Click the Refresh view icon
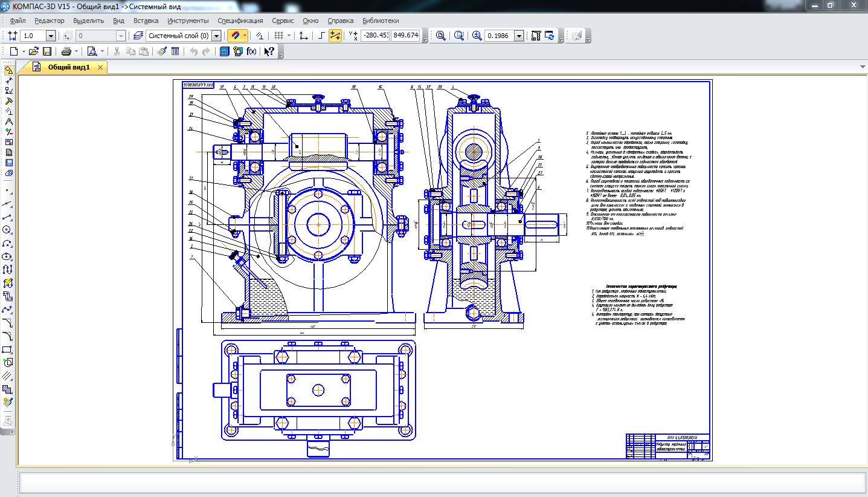Screen dimensions: 868x497 tap(550, 36)
